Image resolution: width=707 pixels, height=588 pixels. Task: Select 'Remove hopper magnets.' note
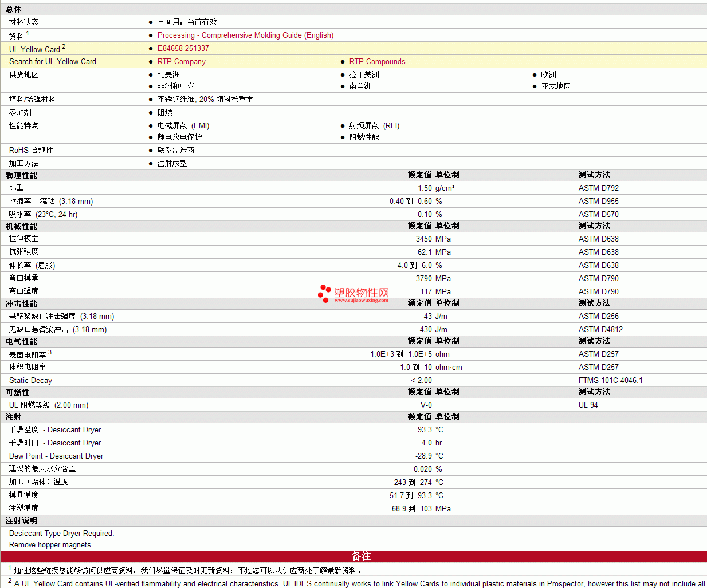(51, 544)
